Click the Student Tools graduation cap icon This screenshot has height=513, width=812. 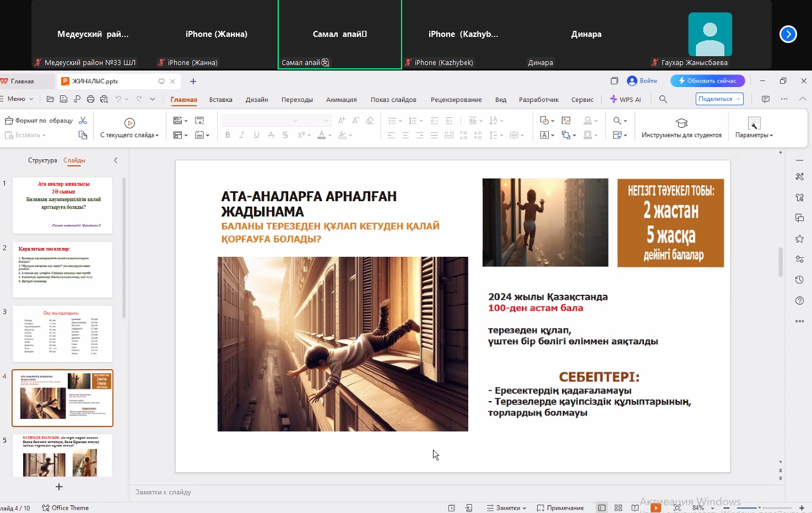681,123
